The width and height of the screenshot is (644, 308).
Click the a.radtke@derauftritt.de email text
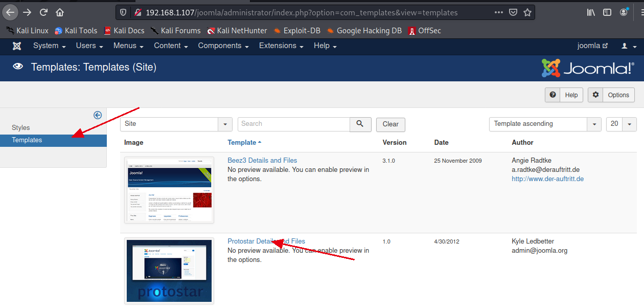tap(545, 169)
